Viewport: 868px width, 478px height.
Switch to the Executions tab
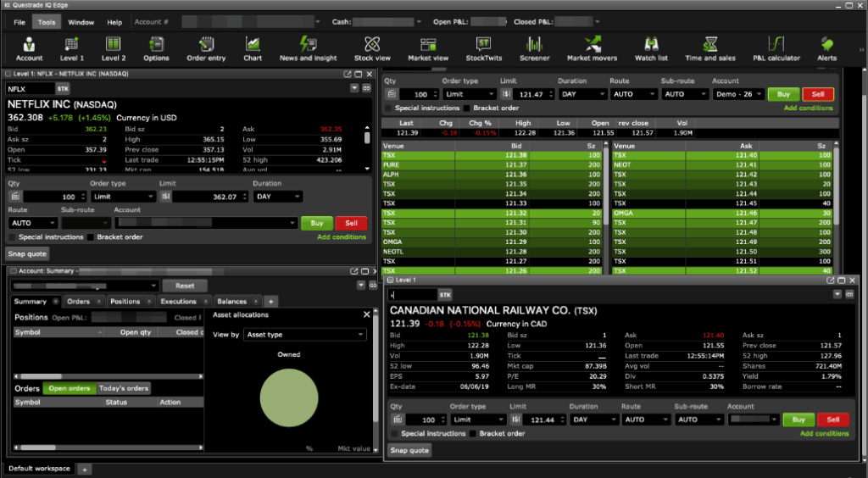click(178, 302)
